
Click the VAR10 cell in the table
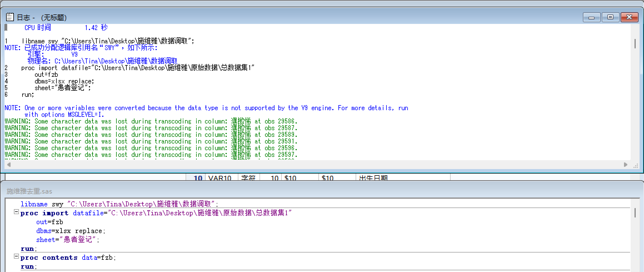pyautogui.click(x=221, y=177)
